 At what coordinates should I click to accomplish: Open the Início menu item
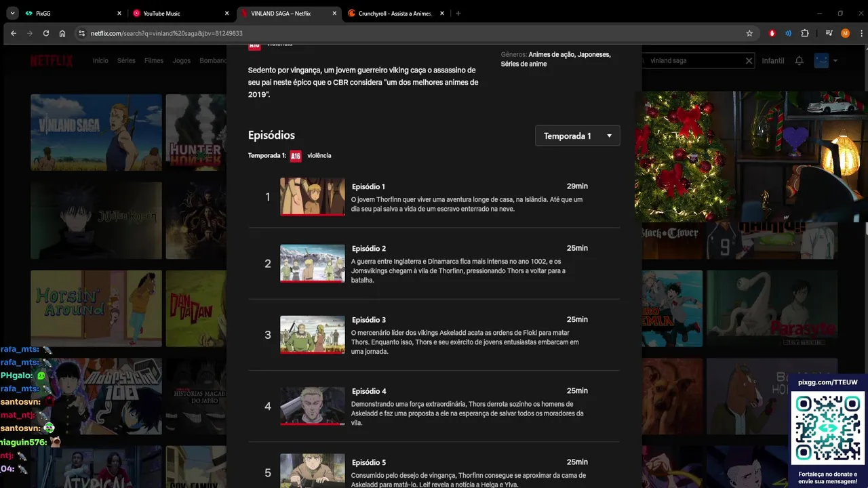(x=100, y=60)
